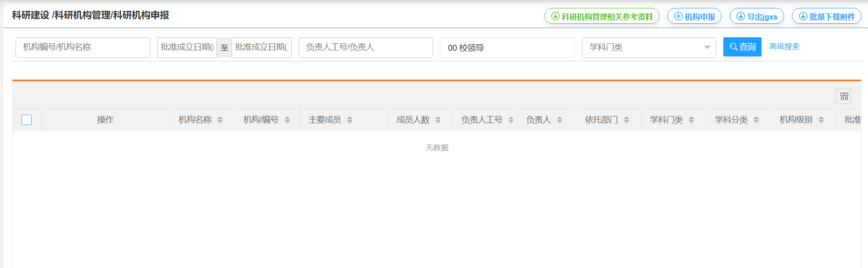Sort by 依托部门 column arrows
Image resolution: width=868 pixels, height=268 pixels.
click(x=626, y=120)
